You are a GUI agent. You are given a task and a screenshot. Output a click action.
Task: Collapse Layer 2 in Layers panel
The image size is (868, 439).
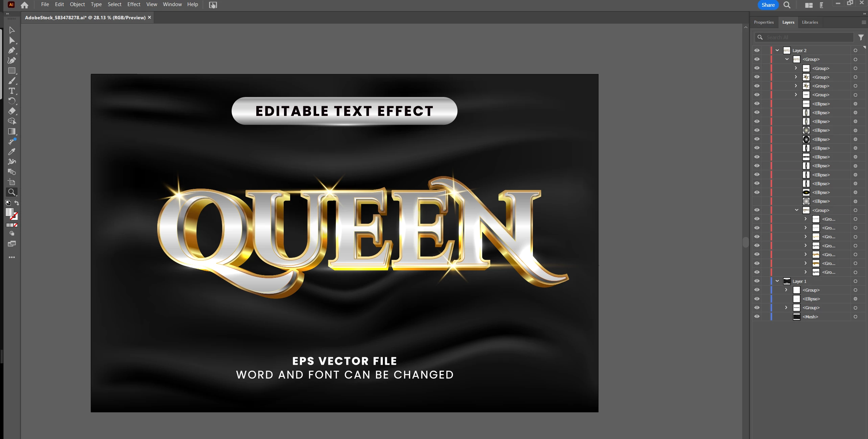pyautogui.click(x=777, y=50)
